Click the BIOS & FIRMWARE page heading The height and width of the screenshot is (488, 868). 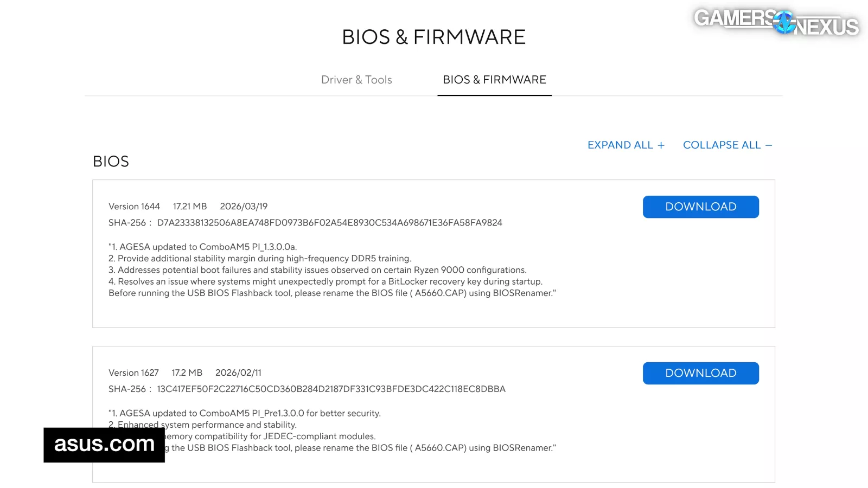[x=434, y=37]
